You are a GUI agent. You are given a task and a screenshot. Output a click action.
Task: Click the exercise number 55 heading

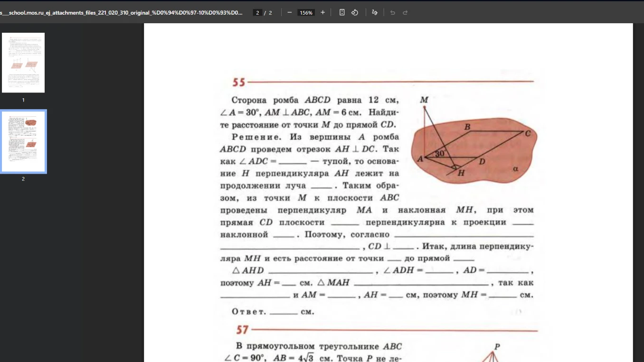point(239,83)
